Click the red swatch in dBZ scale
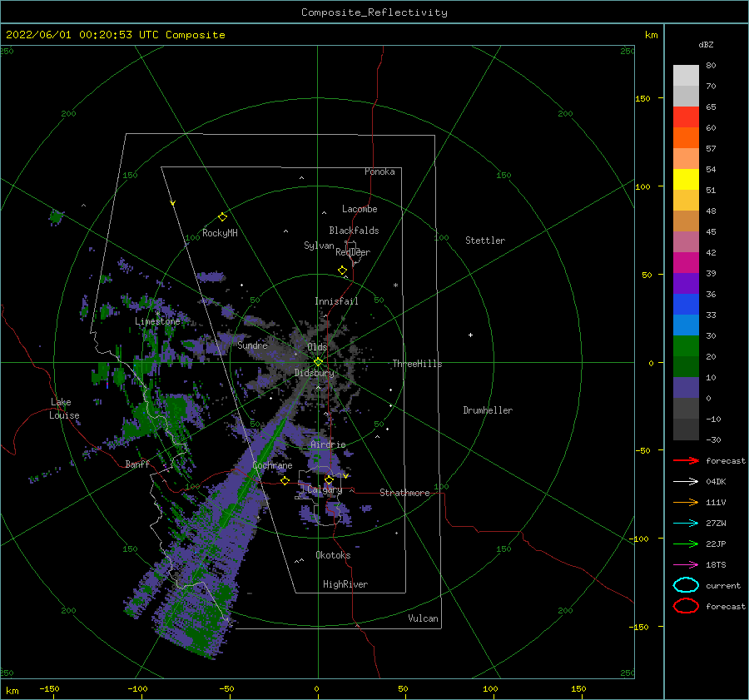The image size is (749, 700). click(x=686, y=117)
